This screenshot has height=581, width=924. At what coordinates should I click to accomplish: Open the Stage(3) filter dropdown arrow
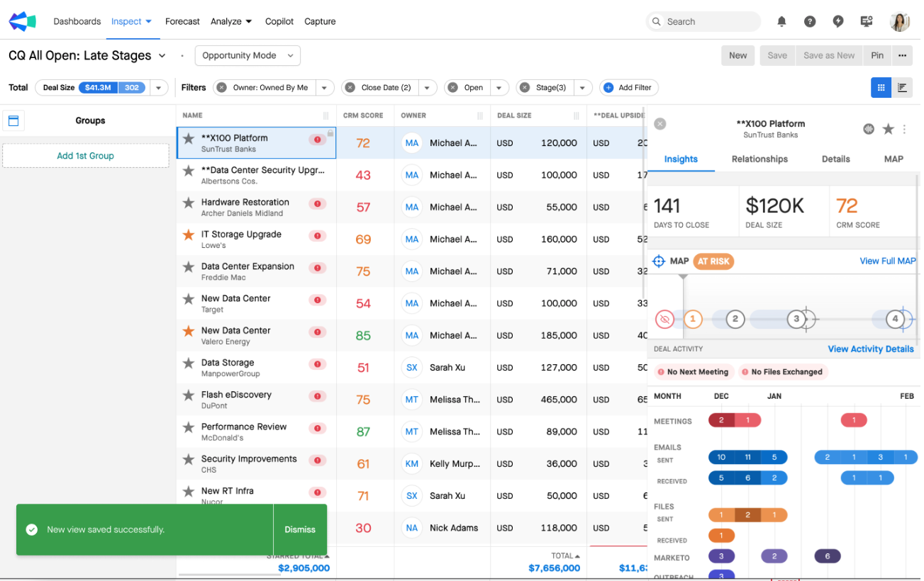pyautogui.click(x=582, y=88)
